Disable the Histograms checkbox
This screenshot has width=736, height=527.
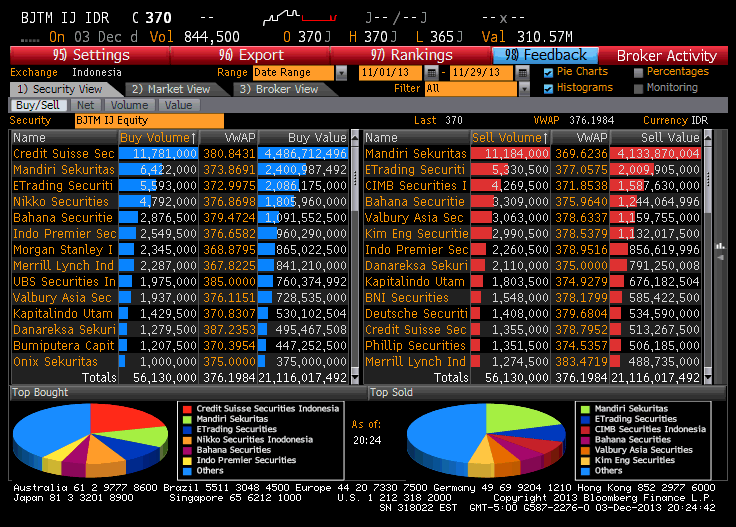[x=548, y=88]
